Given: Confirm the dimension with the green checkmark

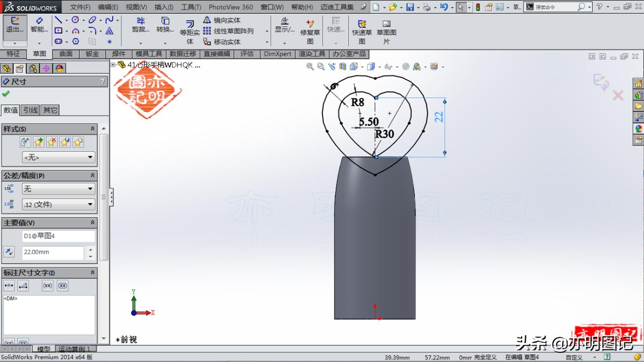Looking at the screenshot, I should [x=7, y=94].
